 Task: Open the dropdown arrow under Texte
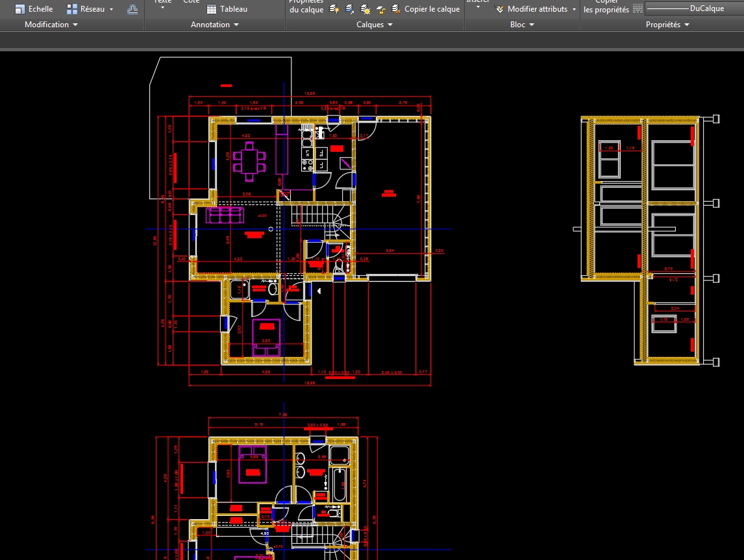tap(163, 8)
